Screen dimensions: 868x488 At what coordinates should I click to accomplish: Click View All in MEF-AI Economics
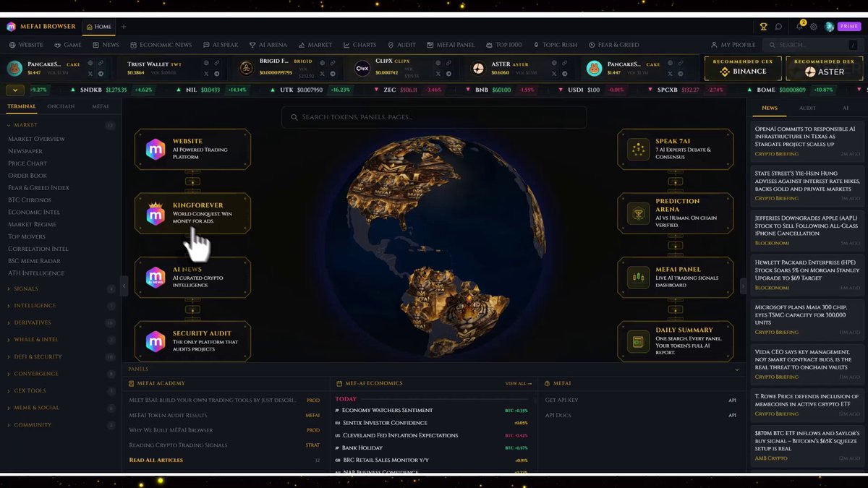pyautogui.click(x=518, y=383)
